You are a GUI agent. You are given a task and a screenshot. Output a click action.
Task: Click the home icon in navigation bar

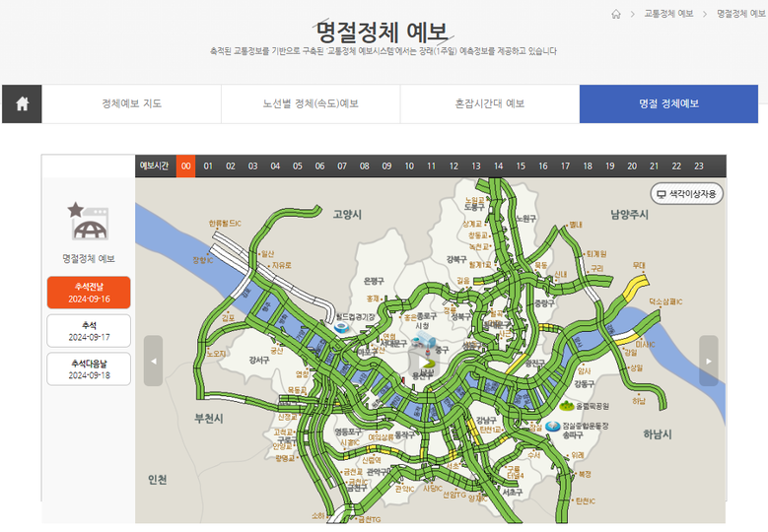click(22, 103)
